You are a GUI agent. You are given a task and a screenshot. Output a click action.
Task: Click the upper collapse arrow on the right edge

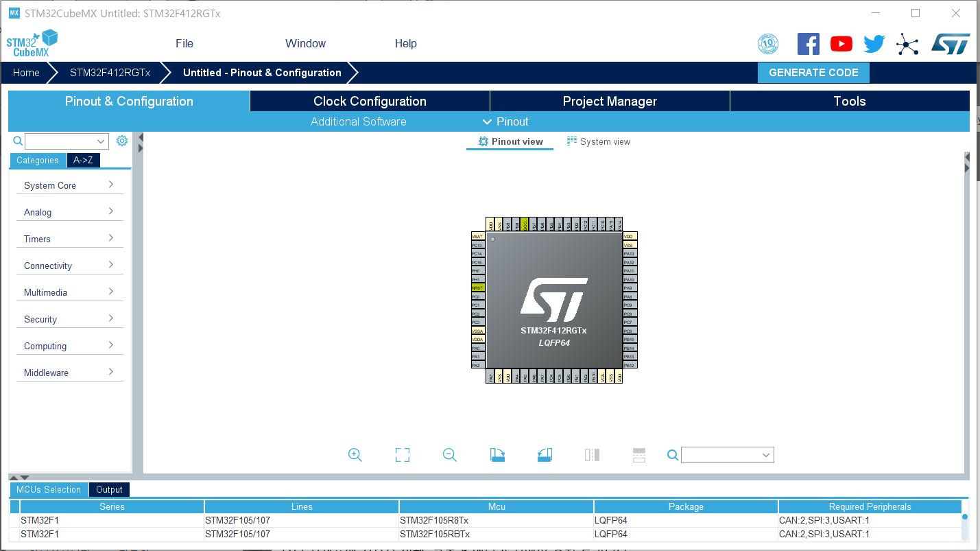pyautogui.click(x=967, y=157)
